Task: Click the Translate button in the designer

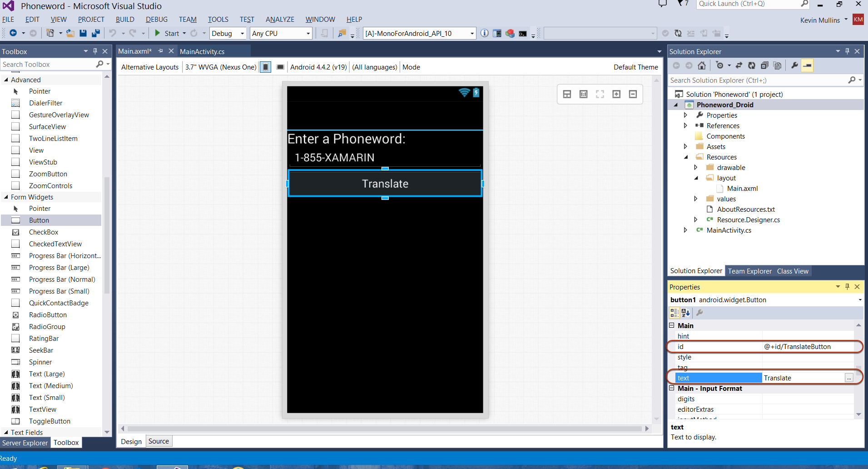Action: click(x=385, y=184)
